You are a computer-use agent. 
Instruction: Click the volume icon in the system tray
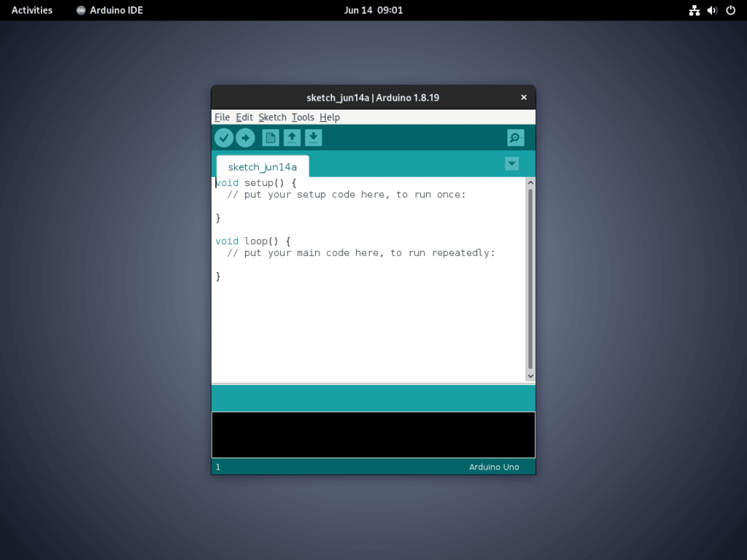point(712,10)
